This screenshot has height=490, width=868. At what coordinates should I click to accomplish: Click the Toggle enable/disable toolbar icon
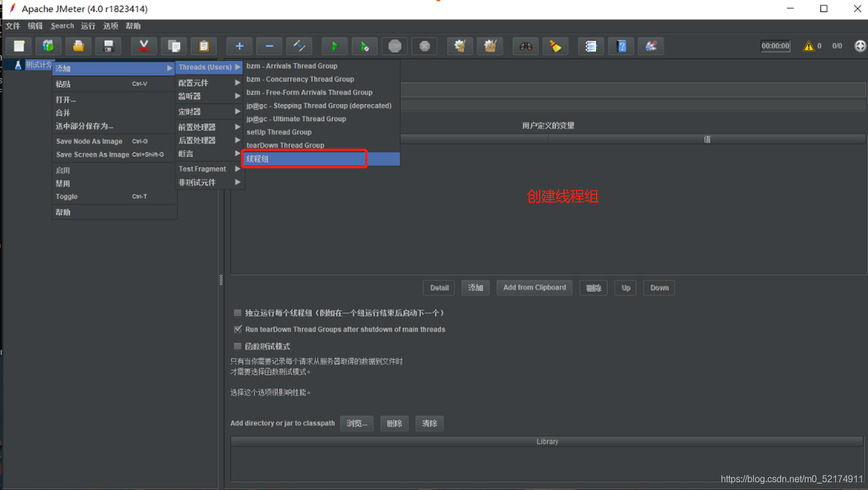tap(299, 46)
